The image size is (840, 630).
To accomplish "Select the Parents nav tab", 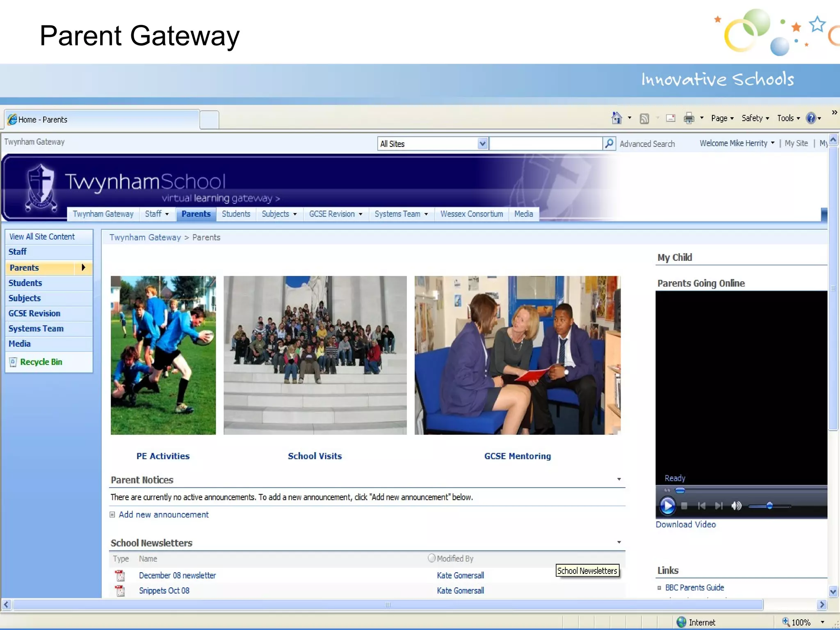I will pos(196,214).
